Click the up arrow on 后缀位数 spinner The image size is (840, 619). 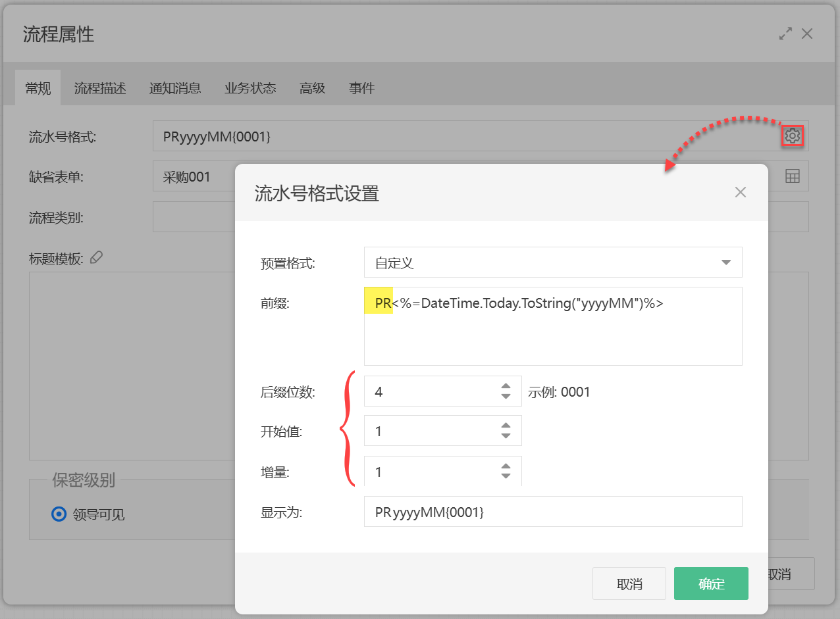pyautogui.click(x=506, y=386)
